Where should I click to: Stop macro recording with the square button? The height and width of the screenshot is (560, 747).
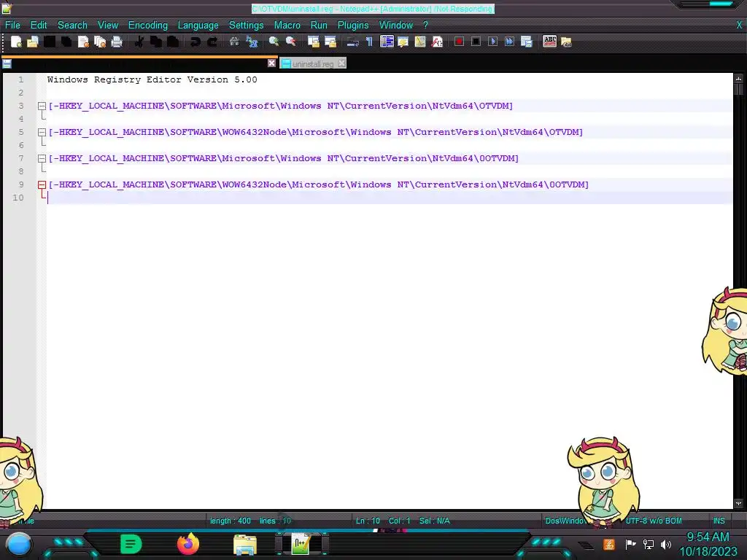(x=476, y=42)
